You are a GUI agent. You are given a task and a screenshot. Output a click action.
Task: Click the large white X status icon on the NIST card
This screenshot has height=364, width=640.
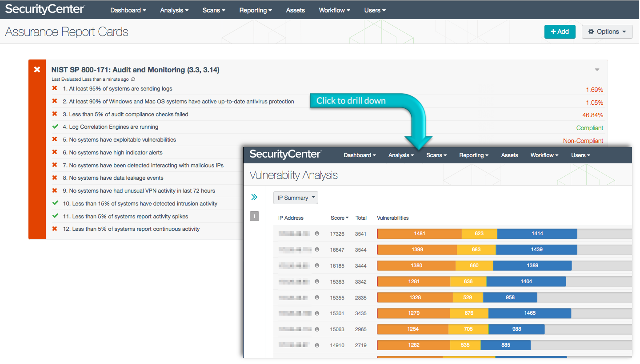click(x=37, y=69)
